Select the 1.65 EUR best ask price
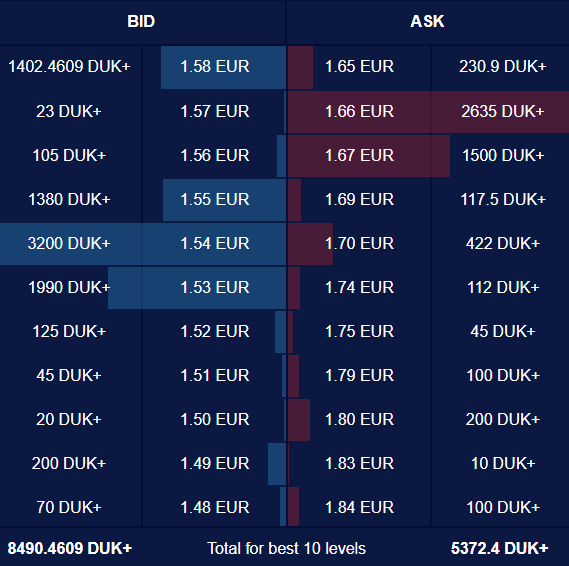 (x=359, y=67)
